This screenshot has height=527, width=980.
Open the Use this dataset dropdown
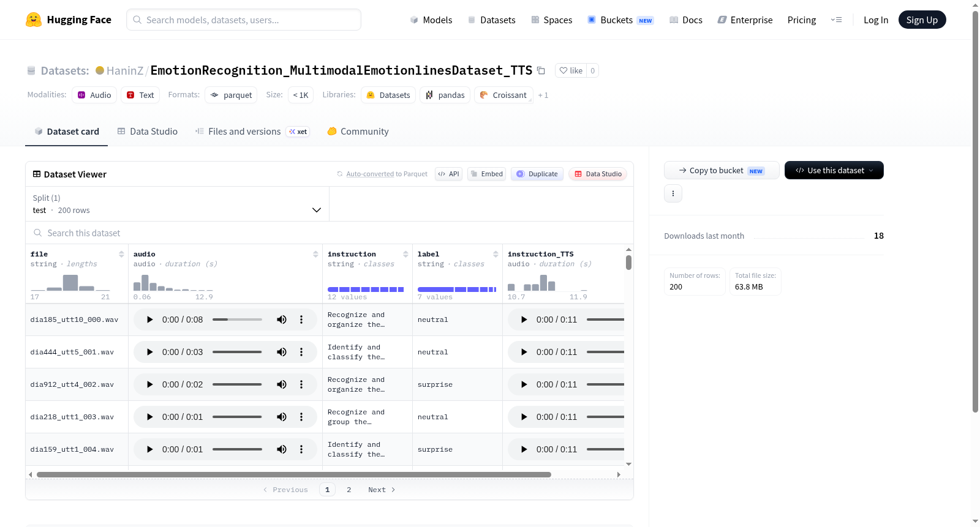tap(834, 170)
